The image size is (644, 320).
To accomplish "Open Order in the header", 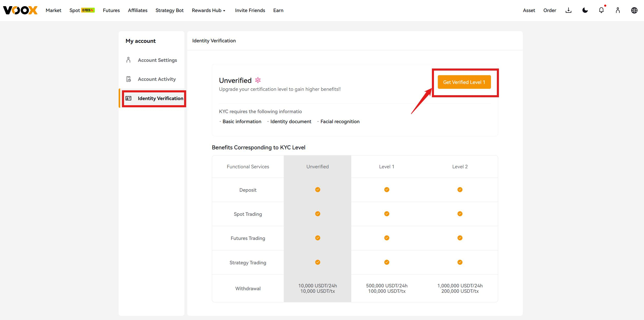I will (550, 10).
